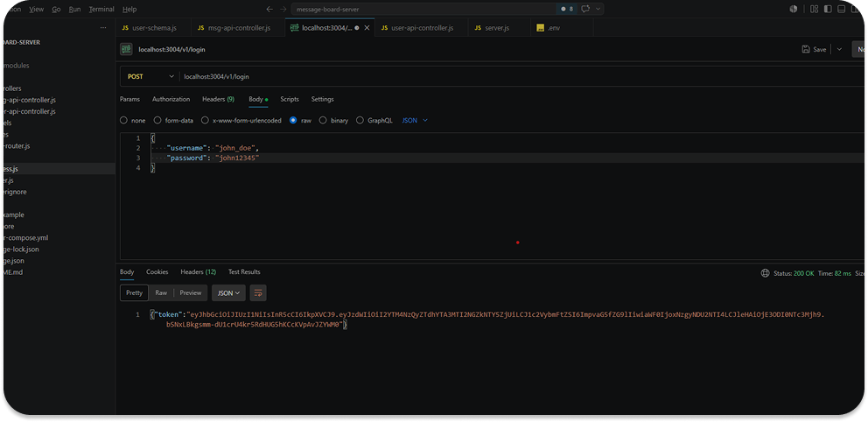Toggle the bottom panel layout icon
Image resolution: width=868 pixels, height=422 pixels.
pyautogui.click(x=842, y=10)
